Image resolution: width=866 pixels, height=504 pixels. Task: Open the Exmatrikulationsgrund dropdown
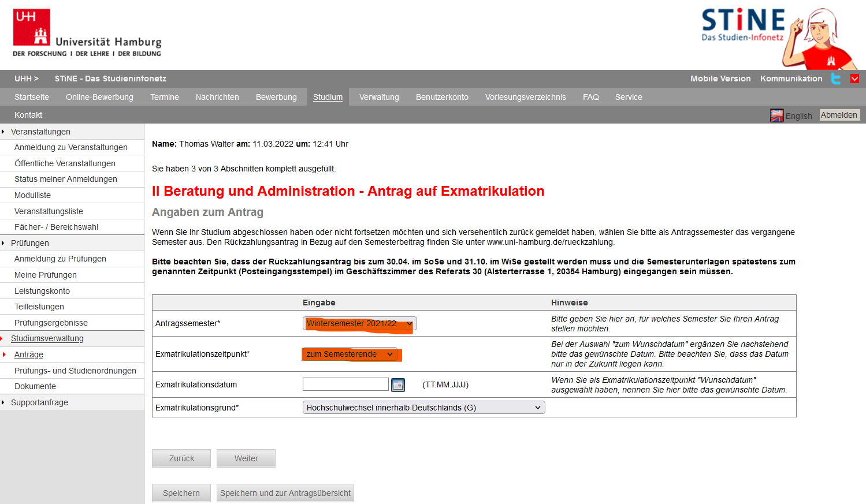tap(423, 407)
